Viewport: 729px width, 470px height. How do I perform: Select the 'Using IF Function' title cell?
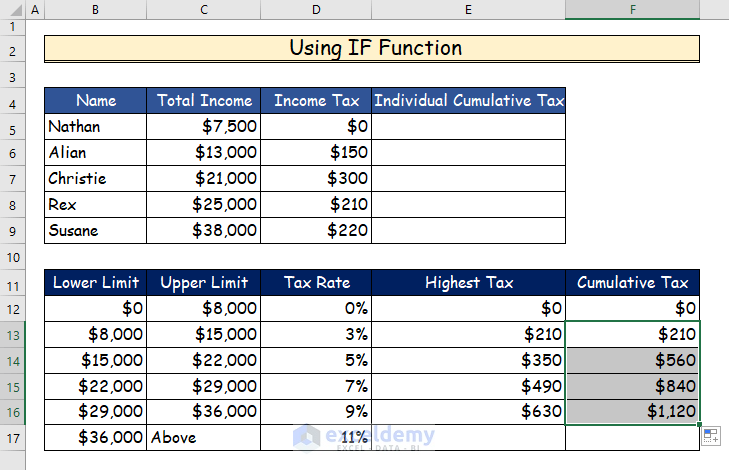click(372, 48)
